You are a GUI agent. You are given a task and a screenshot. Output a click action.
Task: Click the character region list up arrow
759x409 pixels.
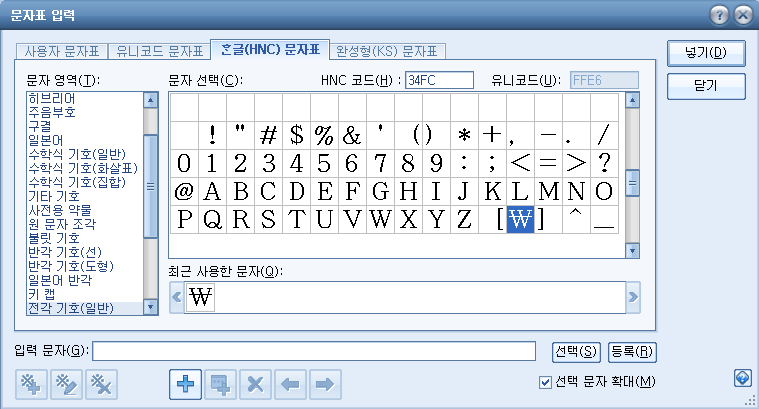coord(151,100)
